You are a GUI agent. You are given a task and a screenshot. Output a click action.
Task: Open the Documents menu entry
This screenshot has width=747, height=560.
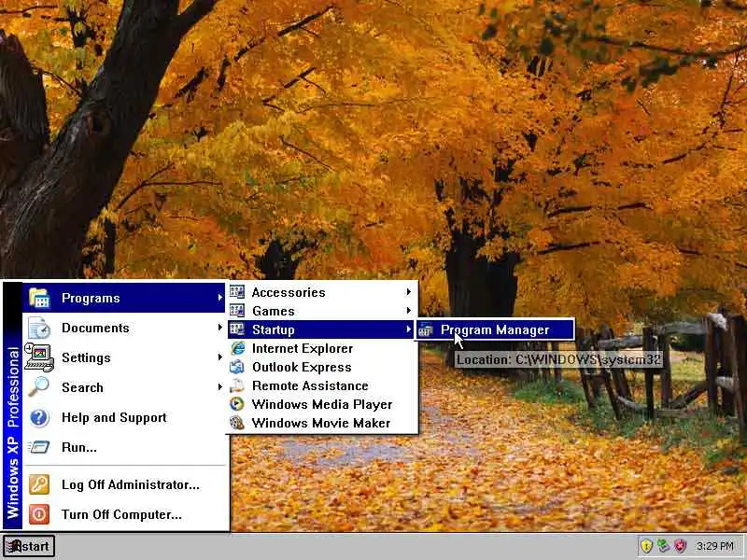[124, 329]
